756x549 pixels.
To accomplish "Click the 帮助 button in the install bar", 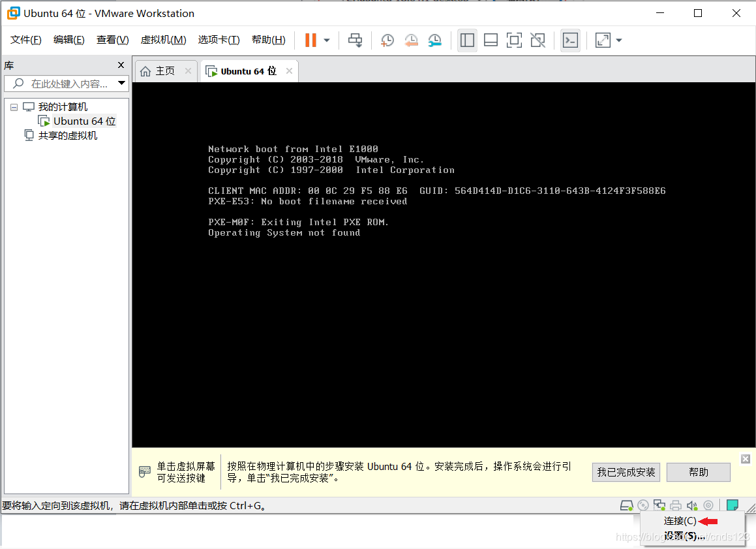I will click(x=698, y=472).
